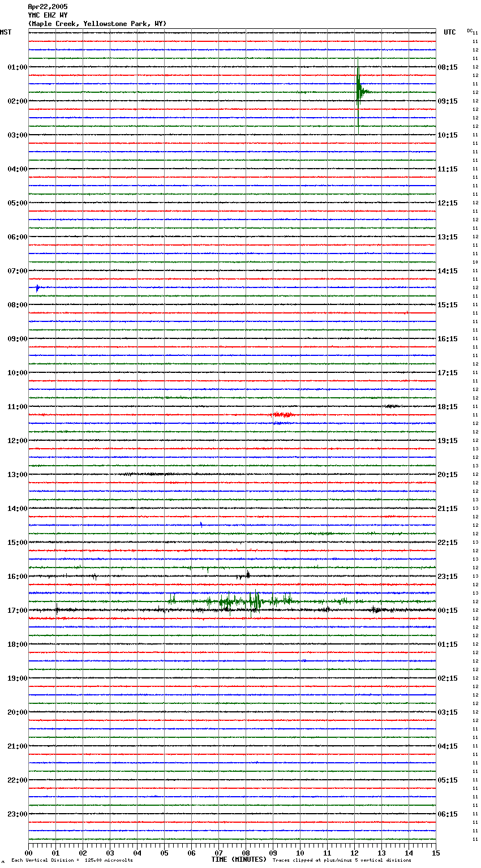The height and width of the screenshot is (868, 481).
Task: Select the 19:00 MST time label
Action: coord(18,678)
